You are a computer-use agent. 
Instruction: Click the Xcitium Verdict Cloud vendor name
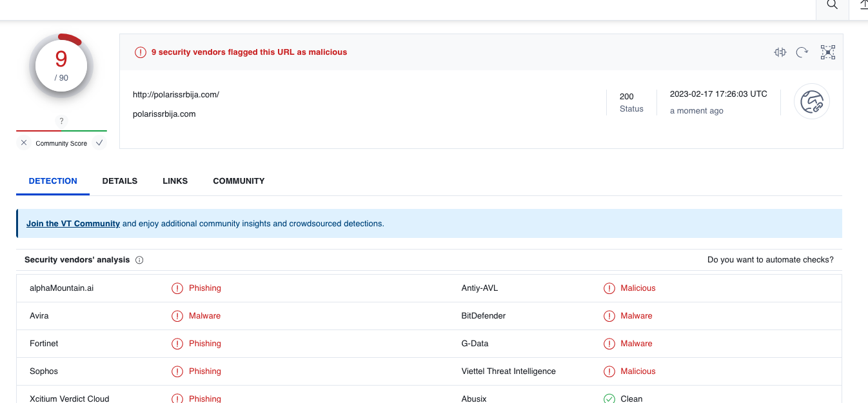tap(70, 398)
